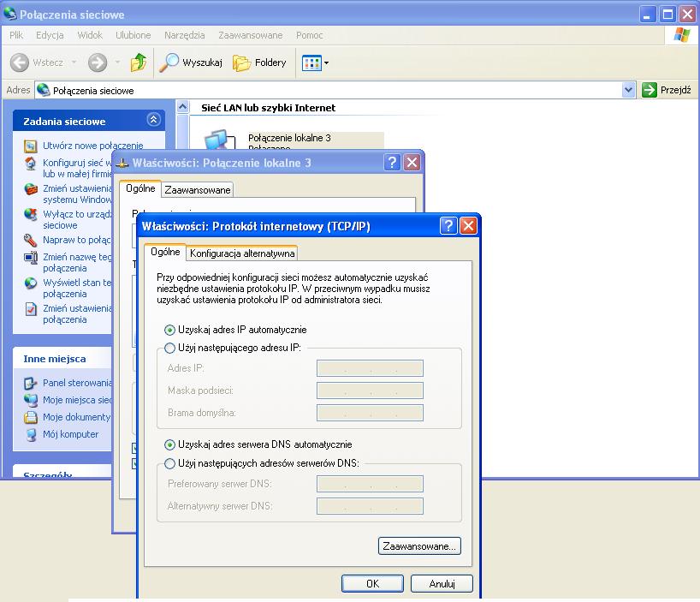Switch to Konfiguracja alternatywna tab

pos(242,253)
